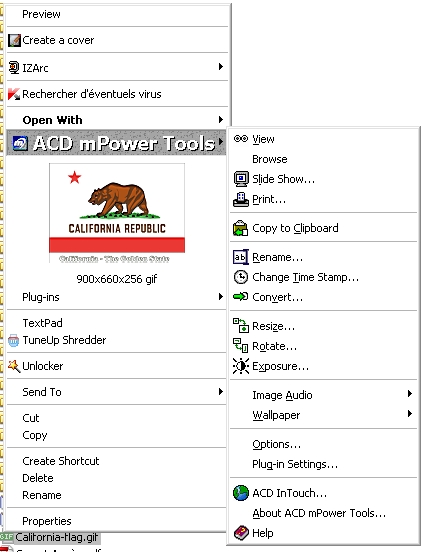Open Plug-in Settings... entry
This screenshot has height=552, width=427.
(323, 464)
